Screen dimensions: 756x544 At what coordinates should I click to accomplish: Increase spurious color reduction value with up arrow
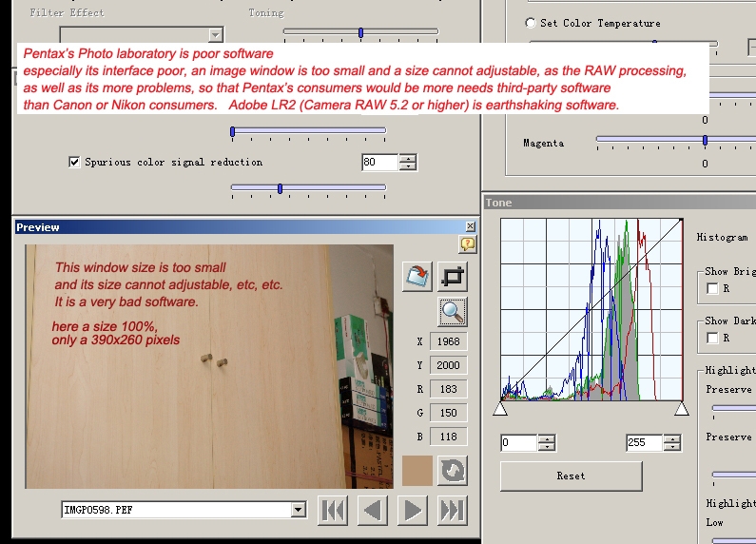point(408,158)
